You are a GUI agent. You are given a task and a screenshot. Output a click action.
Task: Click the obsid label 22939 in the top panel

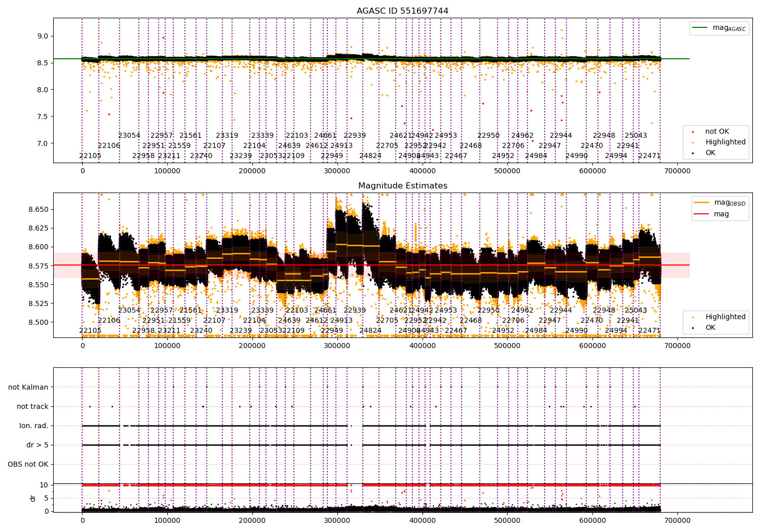355,136
